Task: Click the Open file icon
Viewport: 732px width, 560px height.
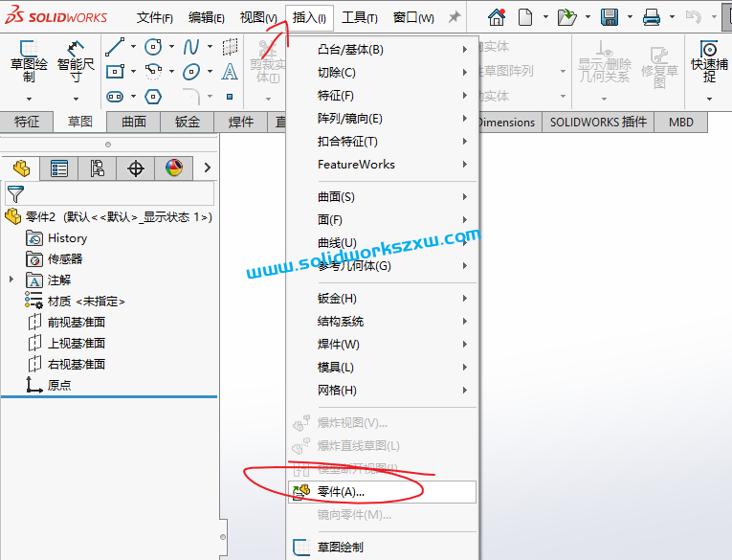Action: 566,17
